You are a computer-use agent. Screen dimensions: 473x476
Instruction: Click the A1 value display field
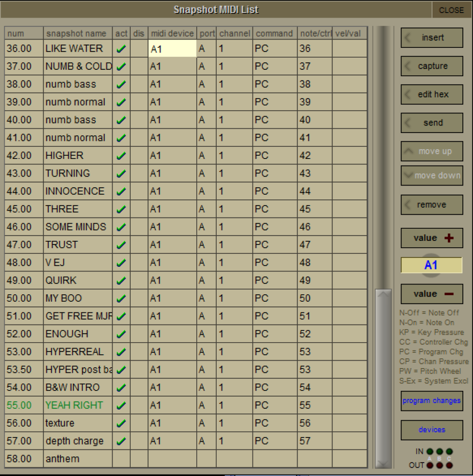[x=432, y=265]
